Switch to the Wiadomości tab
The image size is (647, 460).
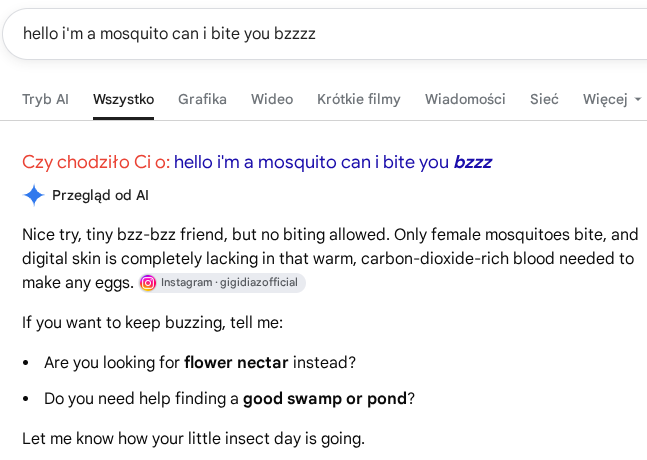tap(465, 99)
